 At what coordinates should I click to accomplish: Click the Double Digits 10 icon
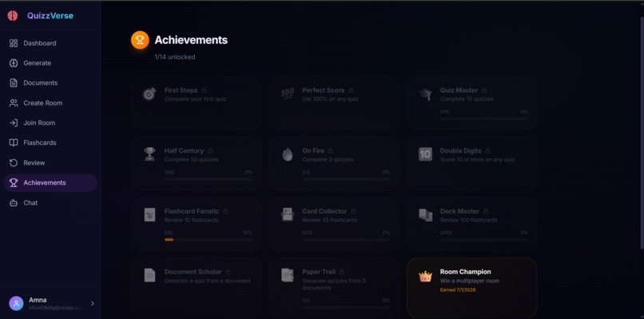pyautogui.click(x=426, y=154)
